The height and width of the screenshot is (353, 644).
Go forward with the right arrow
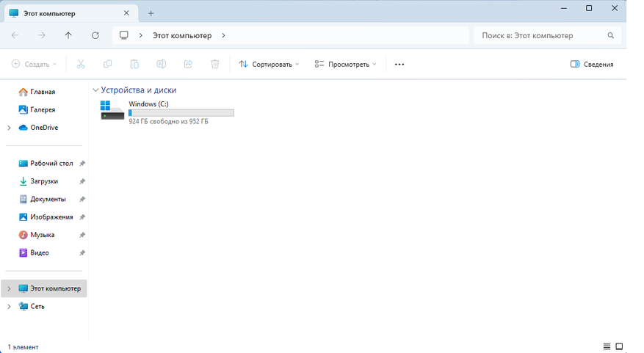tap(41, 35)
